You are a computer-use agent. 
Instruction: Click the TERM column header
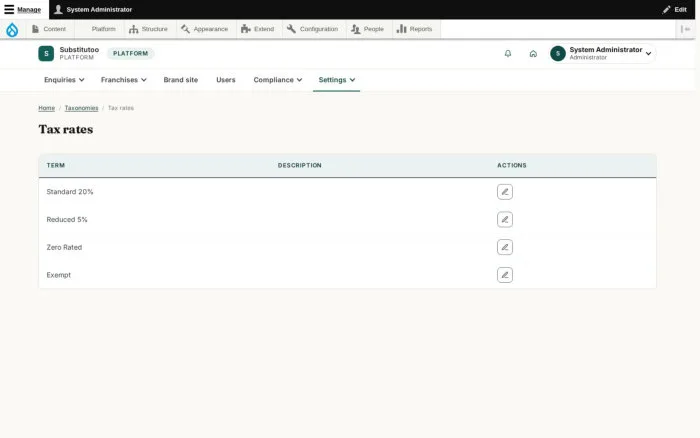[56, 165]
